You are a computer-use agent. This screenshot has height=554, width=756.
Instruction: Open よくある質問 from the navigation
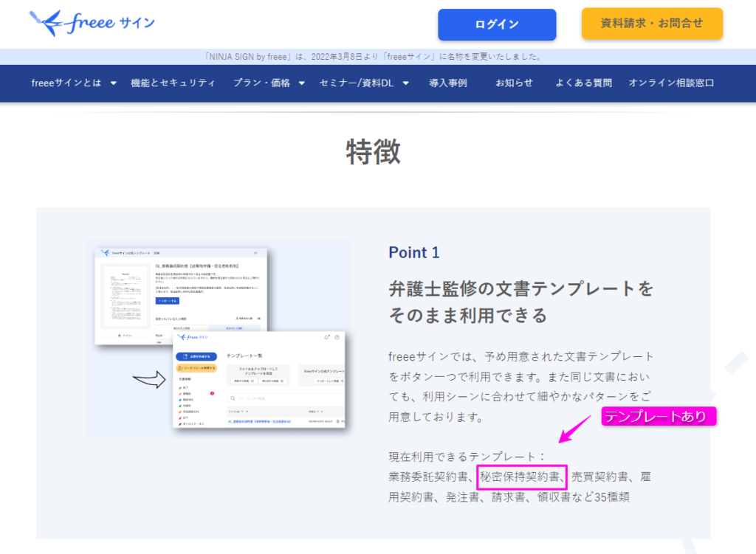[583, 83]
